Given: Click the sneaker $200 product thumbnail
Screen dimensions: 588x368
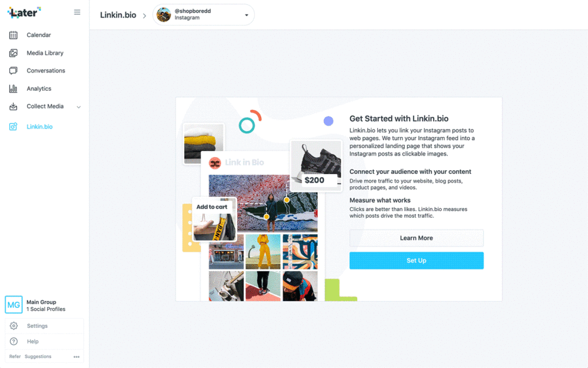Looking at the screenshot, I should click(316, 165).
